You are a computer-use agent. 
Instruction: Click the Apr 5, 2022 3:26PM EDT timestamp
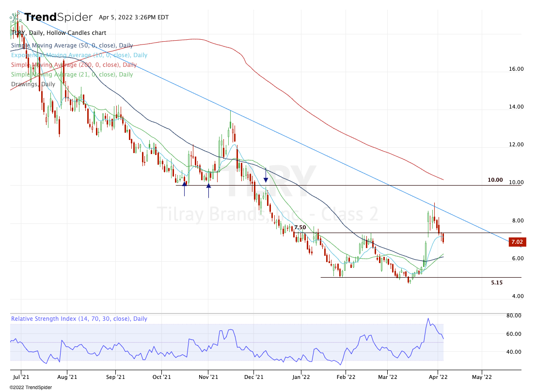click(x=134, y=17)
